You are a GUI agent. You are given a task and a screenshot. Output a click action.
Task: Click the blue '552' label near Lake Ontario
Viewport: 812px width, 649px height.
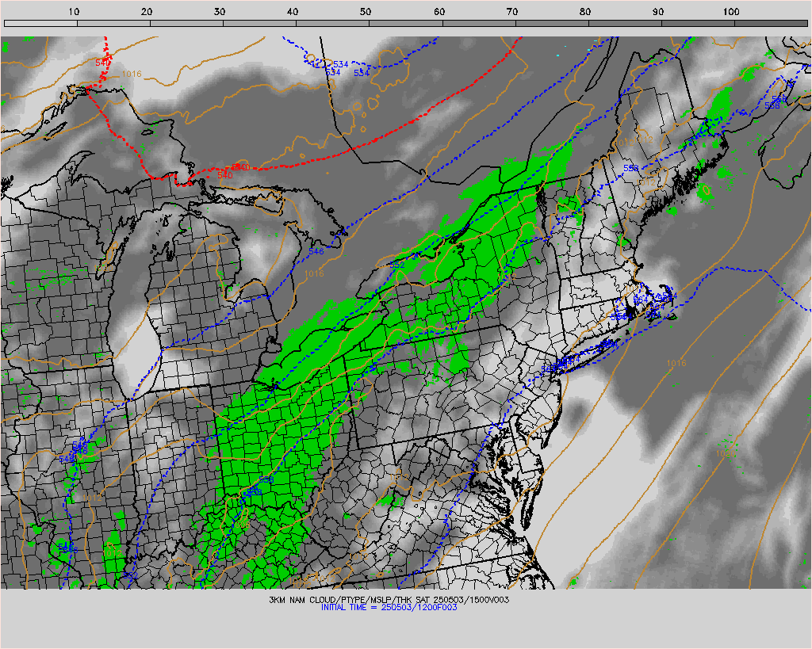point(396,265)
